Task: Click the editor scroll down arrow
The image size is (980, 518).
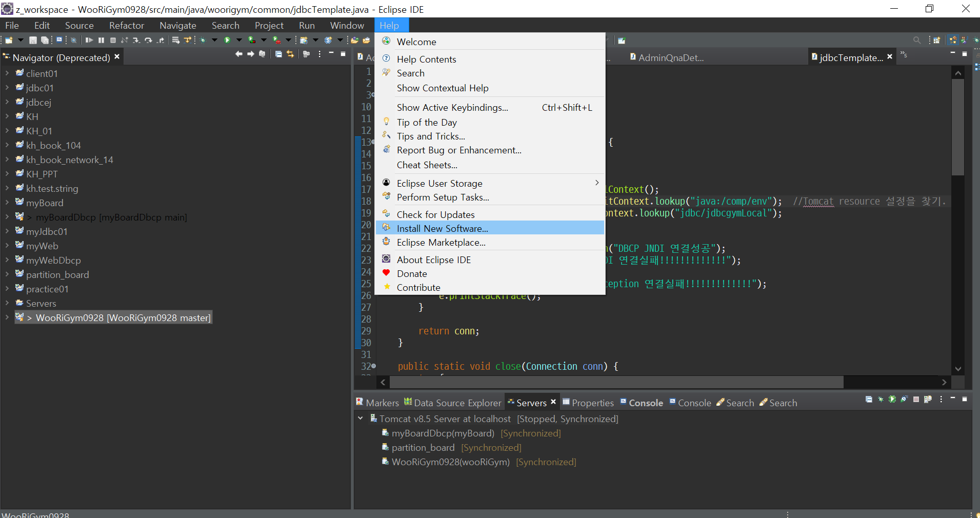Action: coord(957,369)
